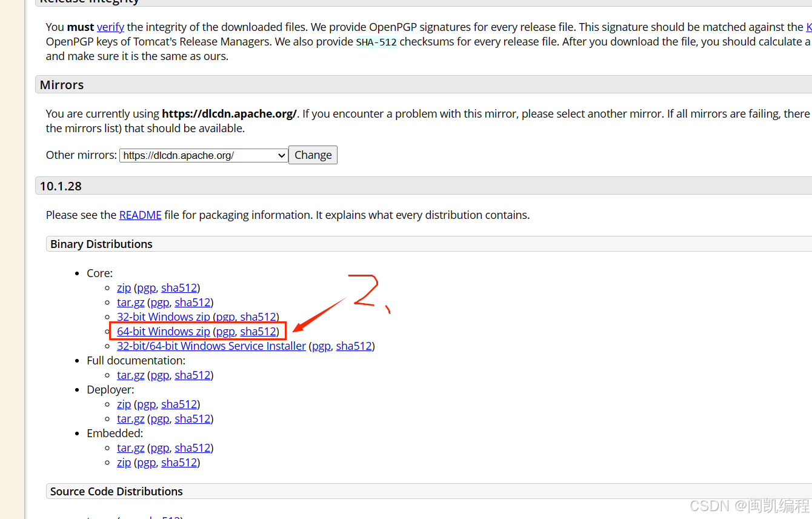The image size is (812, 519).
Task: Open sha512 checksum for Core tar.gz
Action: (193, 302)
